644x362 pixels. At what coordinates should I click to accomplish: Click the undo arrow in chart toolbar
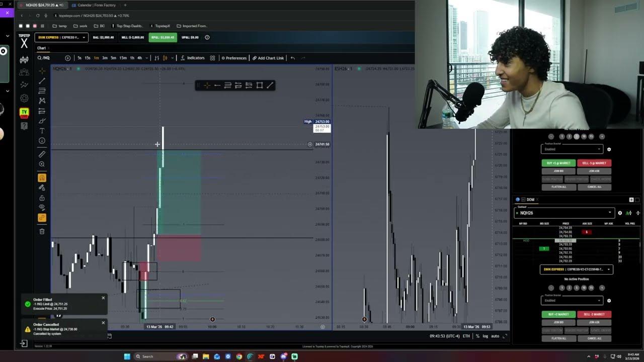(293, 58)
